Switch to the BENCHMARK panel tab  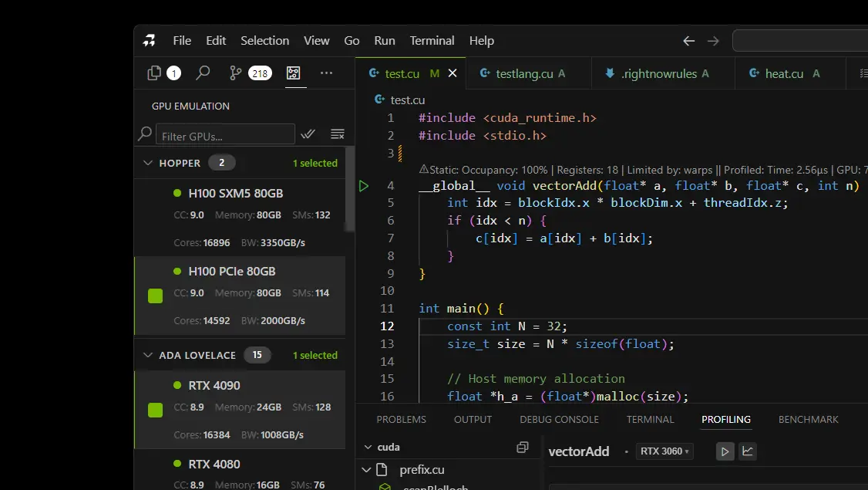click(x=808, y=420)
